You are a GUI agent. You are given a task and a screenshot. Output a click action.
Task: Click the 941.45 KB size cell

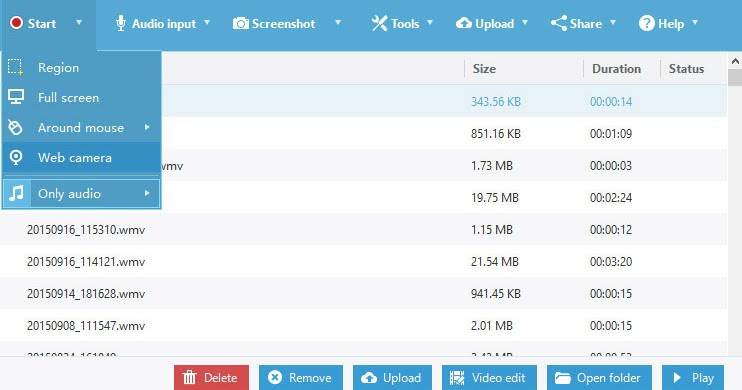point(496,293)
